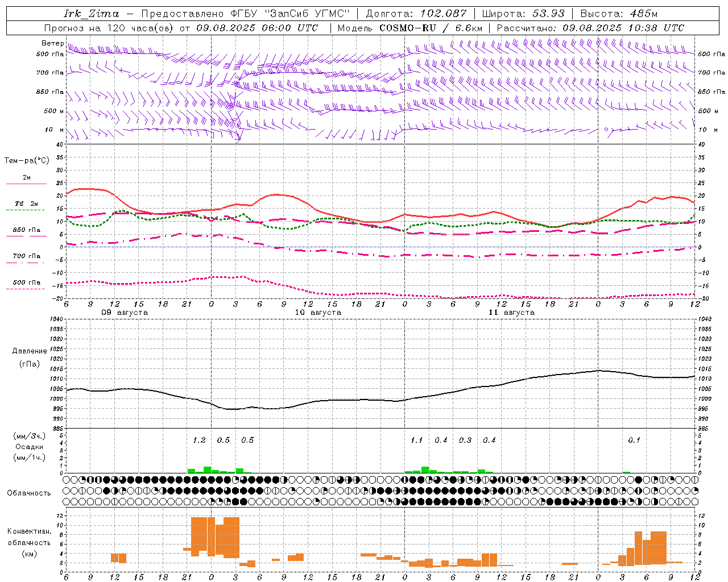Click the "Рассчитано: 09.08.2025 10:38 UTC" text
Viewport: 728px width, 582px height.
click(590, 28)
